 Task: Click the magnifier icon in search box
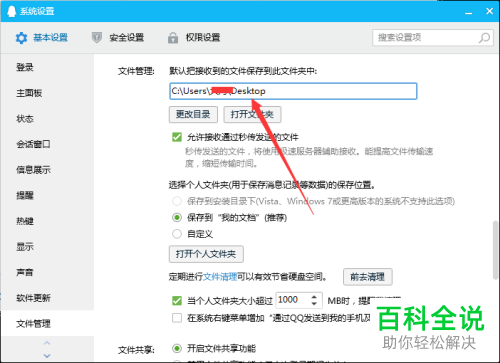point(484,38)
